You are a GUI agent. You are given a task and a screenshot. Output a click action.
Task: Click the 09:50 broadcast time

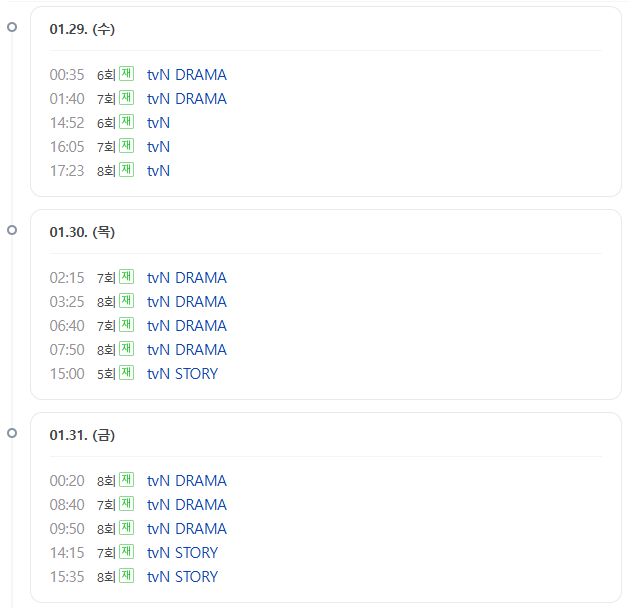(x=67, y=529)
